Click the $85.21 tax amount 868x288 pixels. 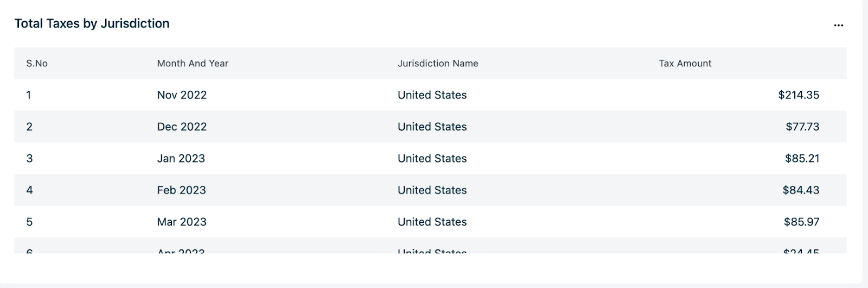point(802,159)
